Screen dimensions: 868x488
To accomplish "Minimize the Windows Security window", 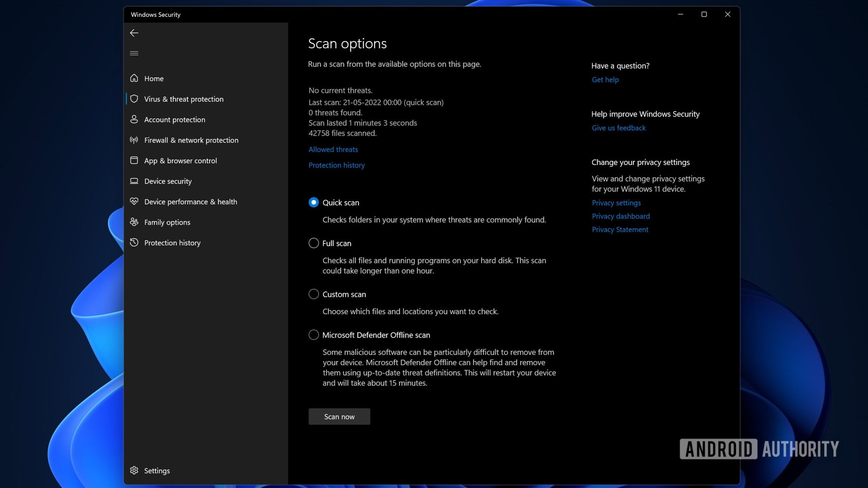I will click(x=680, y=14).
